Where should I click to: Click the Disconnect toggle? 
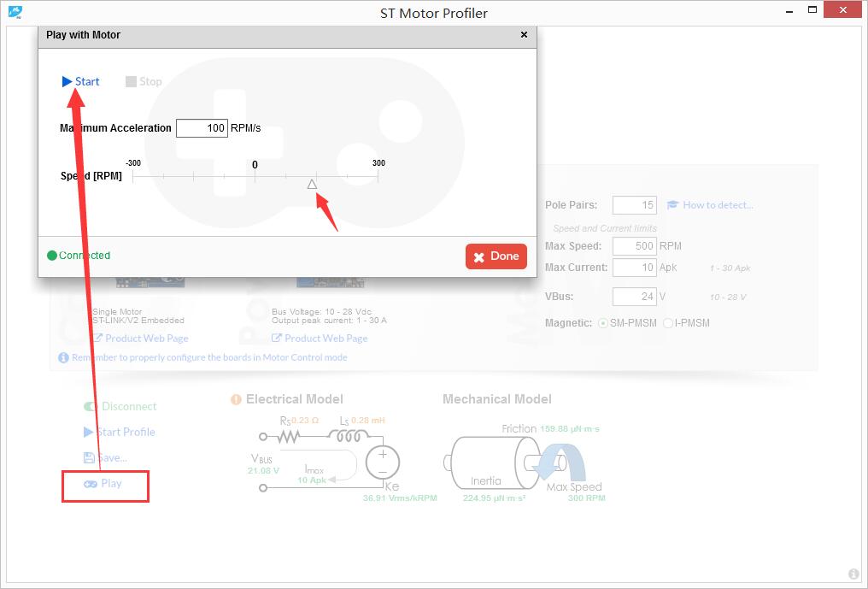click(x=120, y=406)
